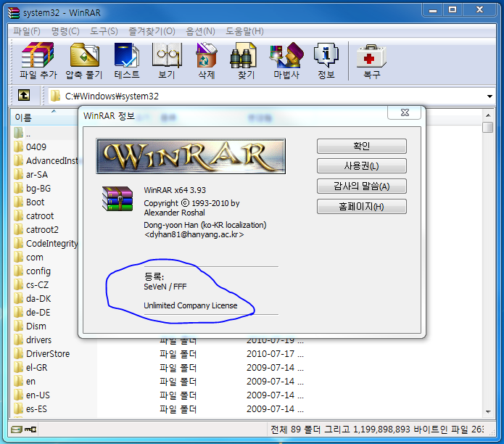The height and width of the screenshot is (444, 504).
Task: Select the com folder
Action: click(x=28, y=258)
